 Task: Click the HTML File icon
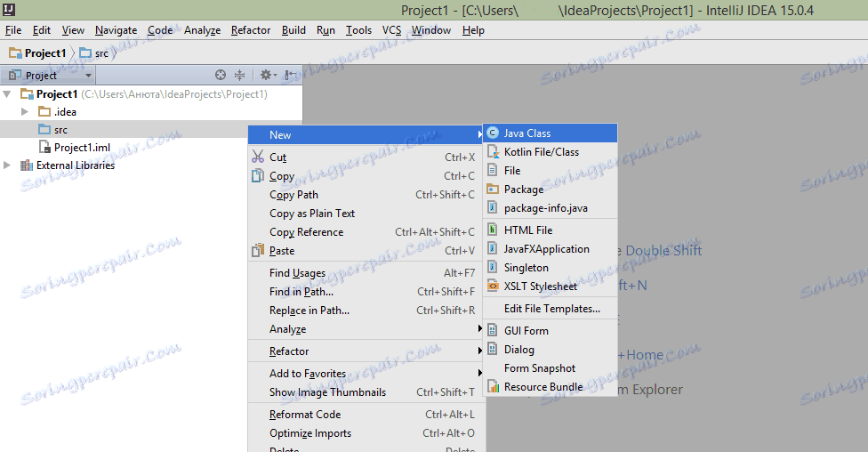[x=492, y=230]
